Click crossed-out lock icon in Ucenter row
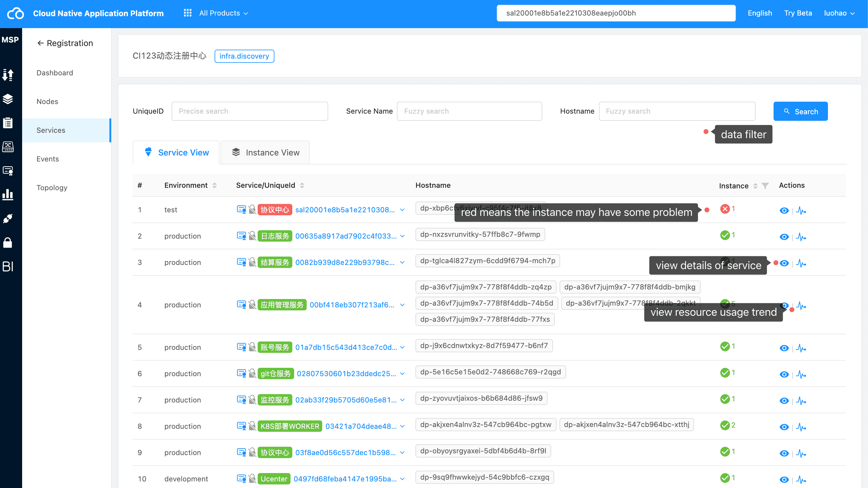Viewport: 868px width, 488px height. (252, 478)
